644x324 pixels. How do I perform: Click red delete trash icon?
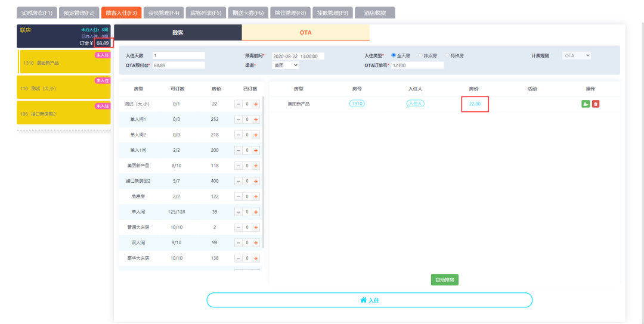point(596,104)
